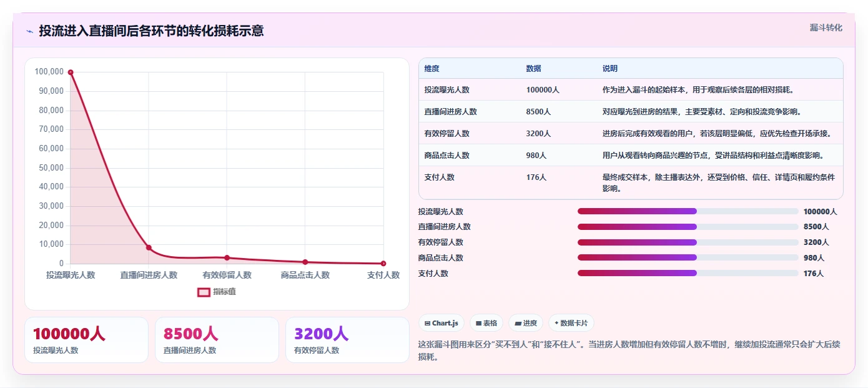The image size is (868, 388).
Task: Click the 漏斗转化 tag in the header
Action: point(826,28)
